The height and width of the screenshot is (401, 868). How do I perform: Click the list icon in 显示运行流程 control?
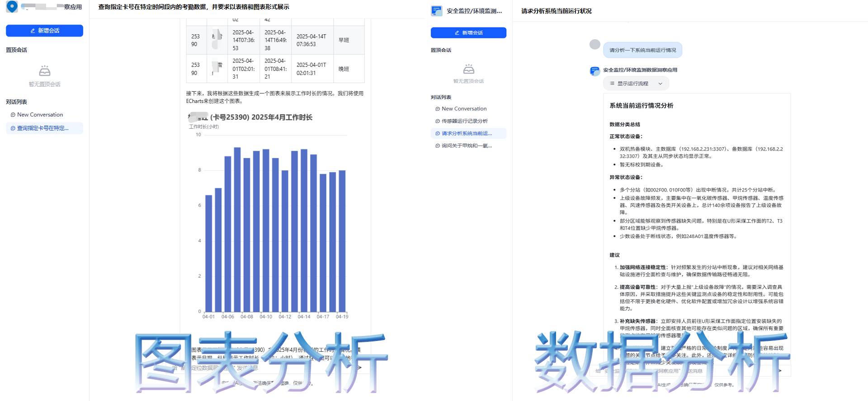pos(612,84)
